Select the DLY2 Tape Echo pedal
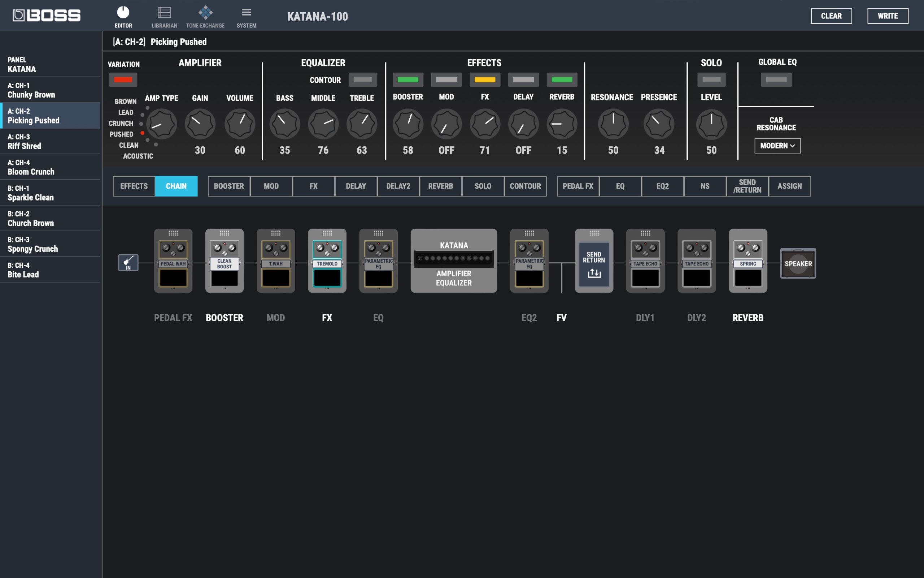 coord(697,261)
